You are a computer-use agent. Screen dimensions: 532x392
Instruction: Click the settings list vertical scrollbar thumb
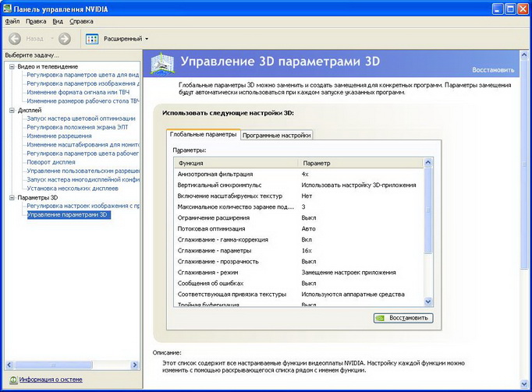tap(428, 210)
